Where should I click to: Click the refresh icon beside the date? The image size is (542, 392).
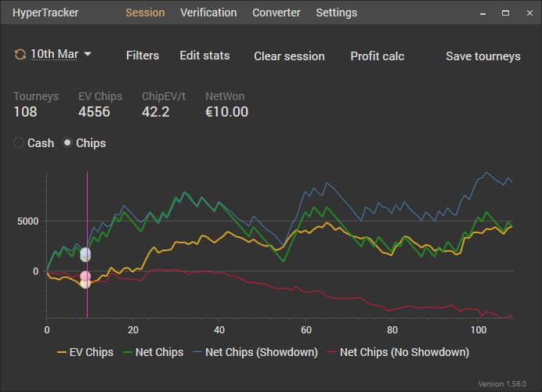(x=20, y=55)
